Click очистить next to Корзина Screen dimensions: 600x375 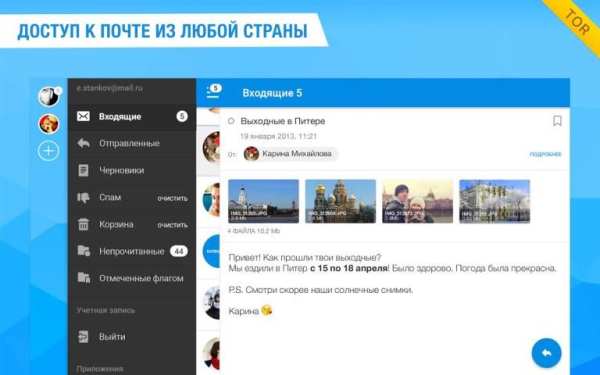coord(173,225)
